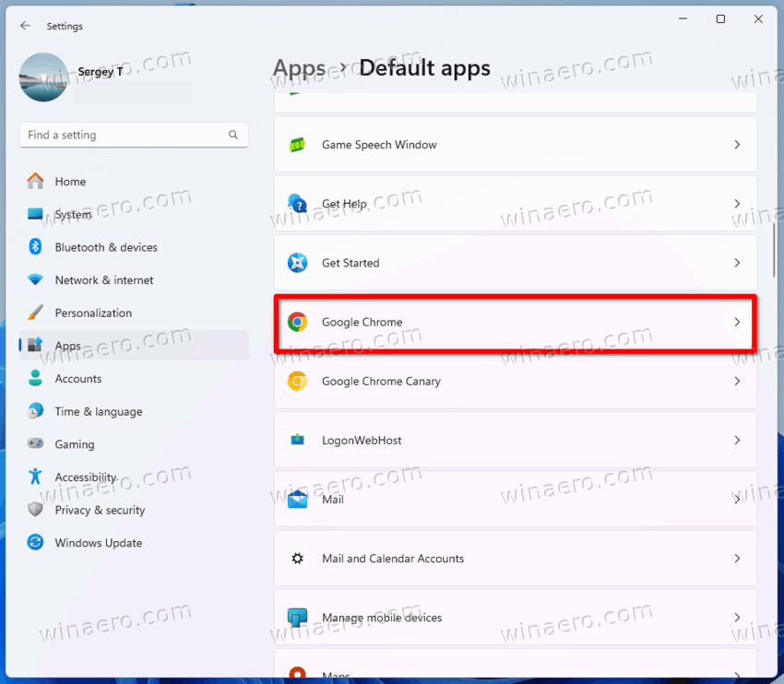The width and height of the screenshot is (784, 684).
Task: Click the Gaming sidebar label
Action: pyautogui.click(x=75, y=444)
